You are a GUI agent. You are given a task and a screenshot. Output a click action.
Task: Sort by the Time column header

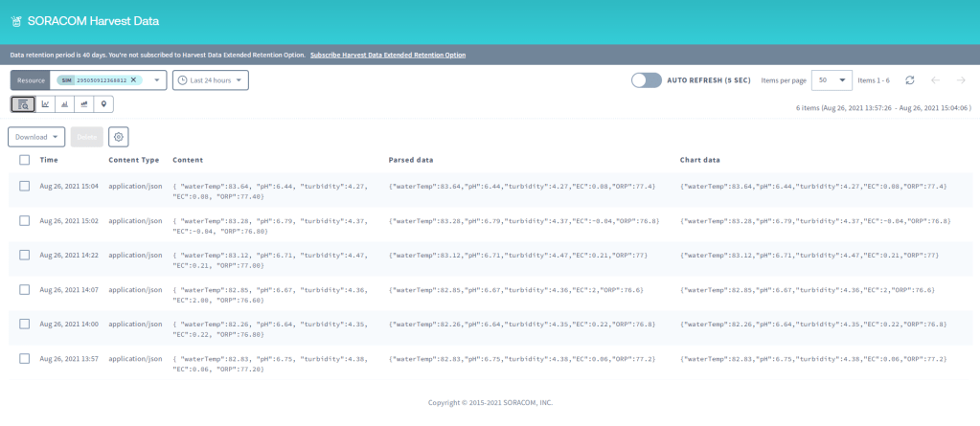(49, 160)
